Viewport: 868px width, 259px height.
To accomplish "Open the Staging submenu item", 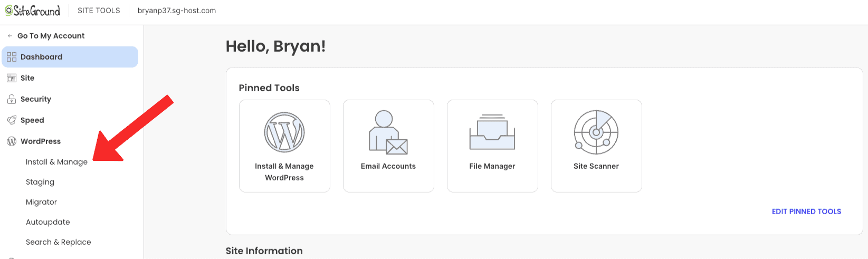I will tap(40, 182).
